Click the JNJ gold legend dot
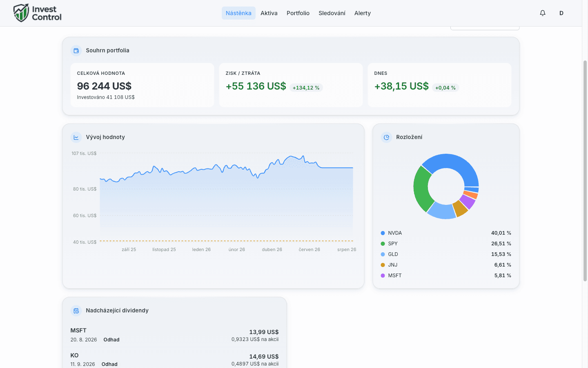Image resolution: width=588 pixels, height=368 pixels. pyautogui.click(x=383, y=265)
